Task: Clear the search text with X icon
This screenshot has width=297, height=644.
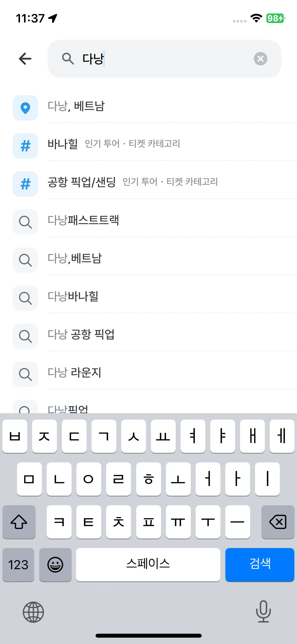Action: click(260, 59)
